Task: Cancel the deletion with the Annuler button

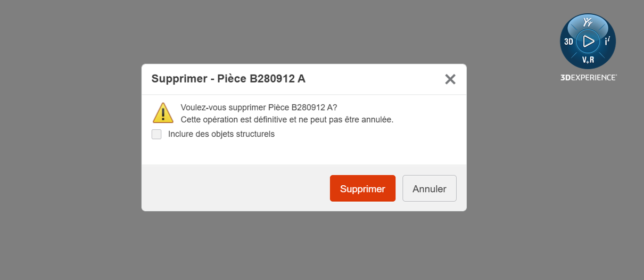Action: pyautogui.click(x=430, y=188)
